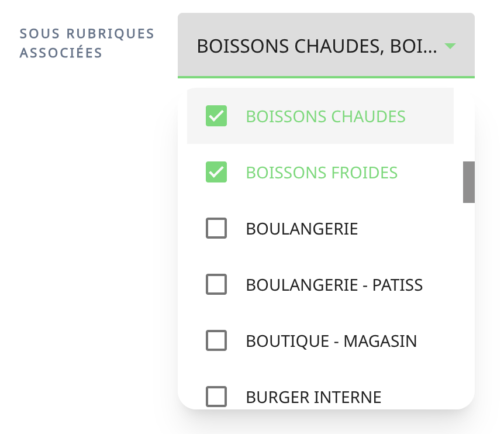504x434 pixels.
Task: Pick the BOULANGERIE option text
Action: tap(302, 229)
